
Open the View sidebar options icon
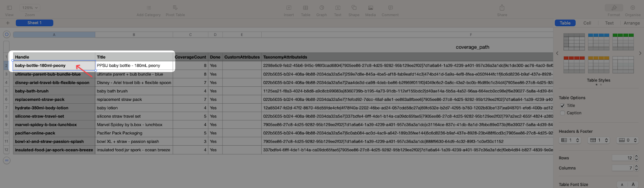[9, 8]
